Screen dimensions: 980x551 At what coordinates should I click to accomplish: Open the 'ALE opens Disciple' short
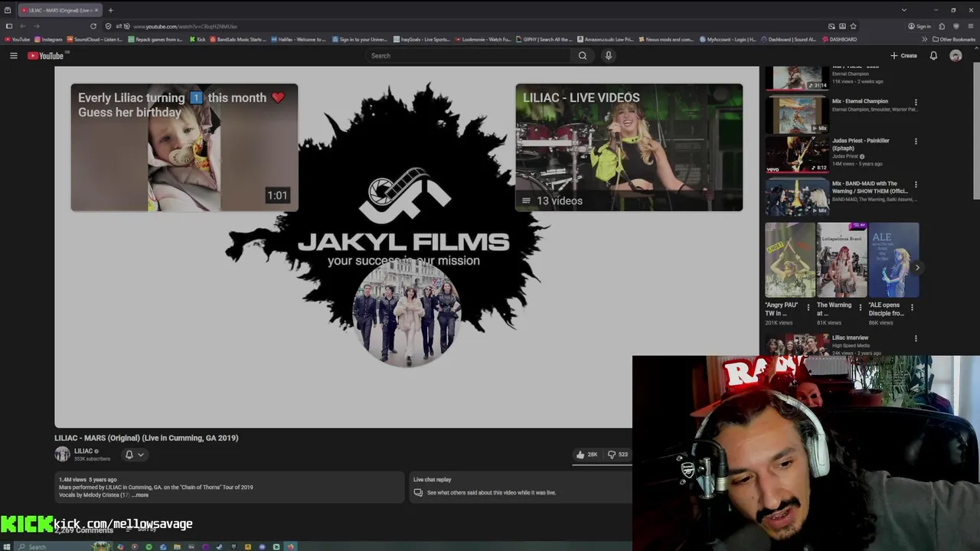[x=894, y=260]
